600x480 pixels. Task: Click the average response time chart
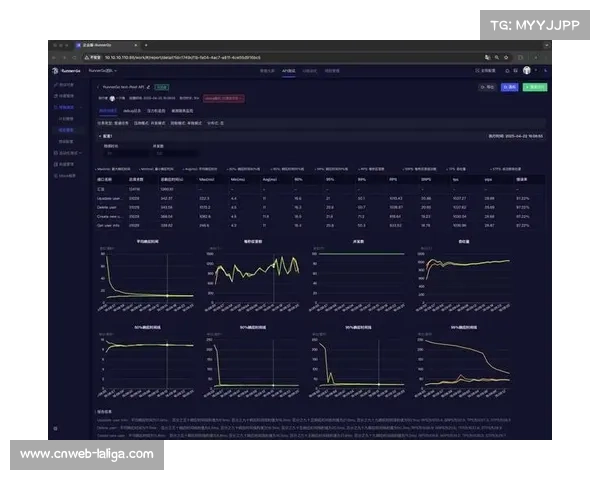[x=150, y=272]
